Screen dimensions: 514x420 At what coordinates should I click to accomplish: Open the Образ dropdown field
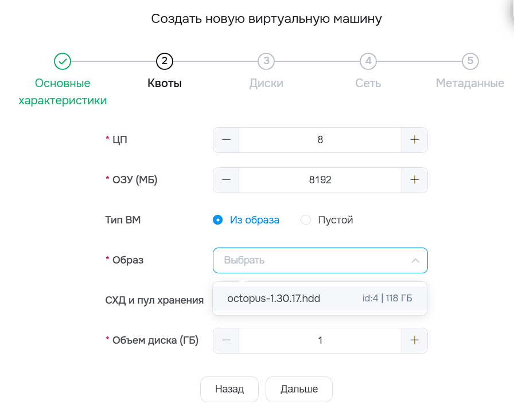pos(313,260)
